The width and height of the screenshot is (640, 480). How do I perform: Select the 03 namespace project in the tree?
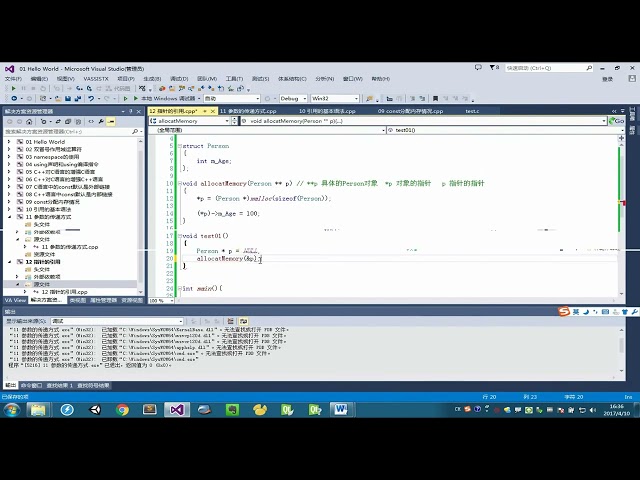[x=52, y=157]
